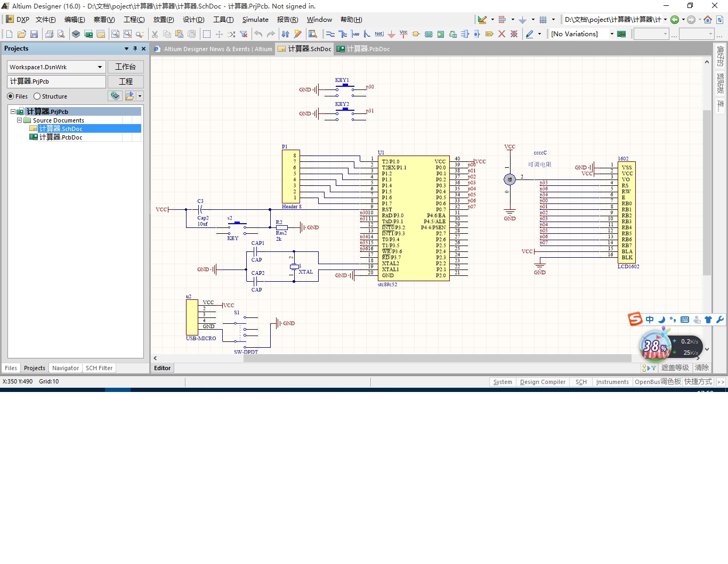728x564 pixels.
Task: Click the home navigation icon
Action: [708, 20]
